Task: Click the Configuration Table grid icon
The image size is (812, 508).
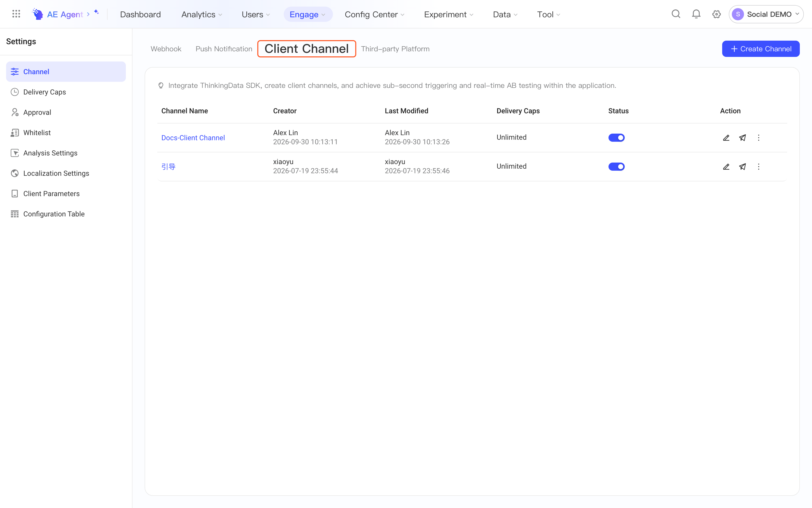Action: pos(15,214)
